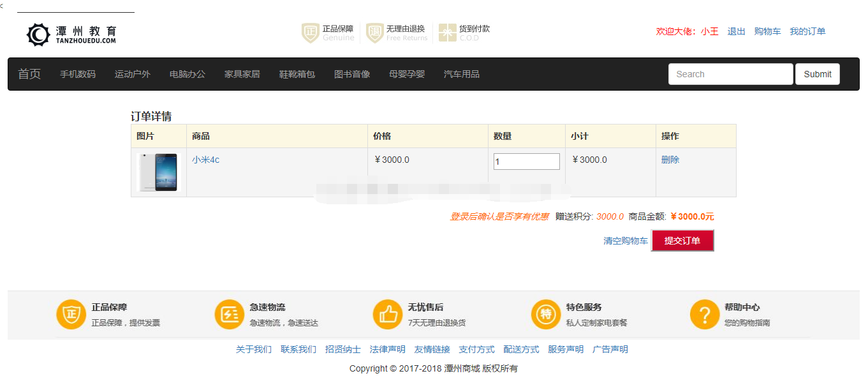The image size is (868, 392).
Task: Click the 订单详情 heading
Action: (x=151, y=116)
